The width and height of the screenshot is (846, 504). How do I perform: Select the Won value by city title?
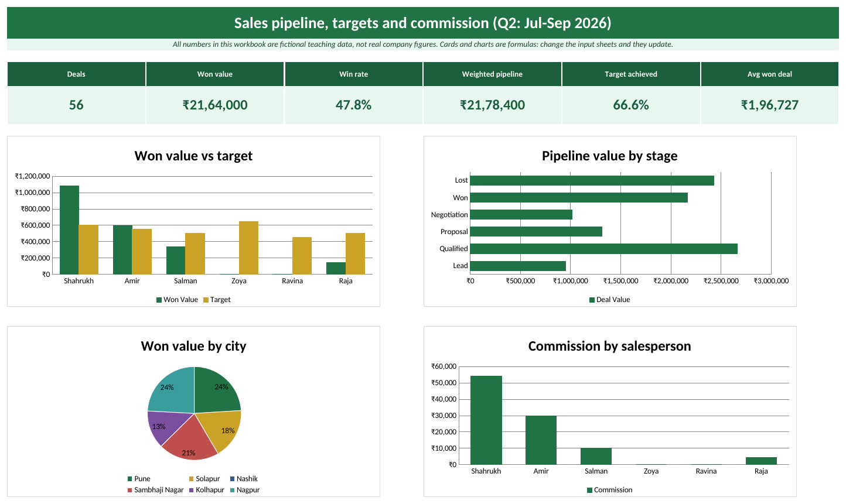[x=193, y=346]
